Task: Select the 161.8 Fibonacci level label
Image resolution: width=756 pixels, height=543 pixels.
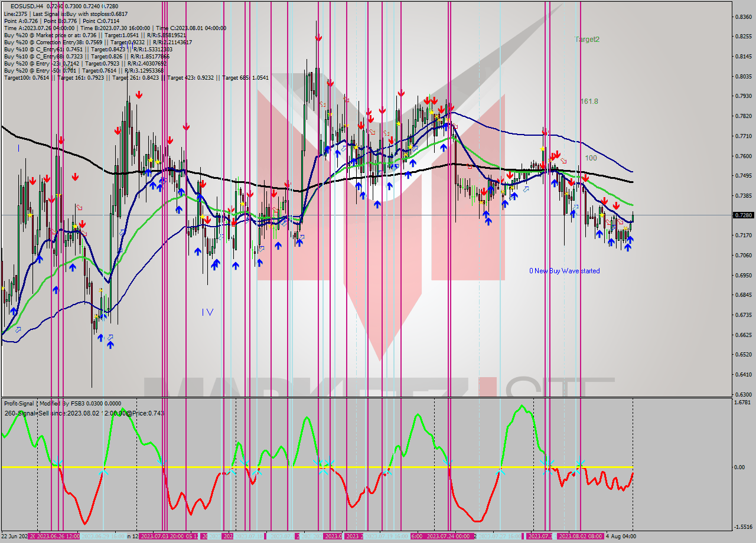Action: click(x=589, y=102)
